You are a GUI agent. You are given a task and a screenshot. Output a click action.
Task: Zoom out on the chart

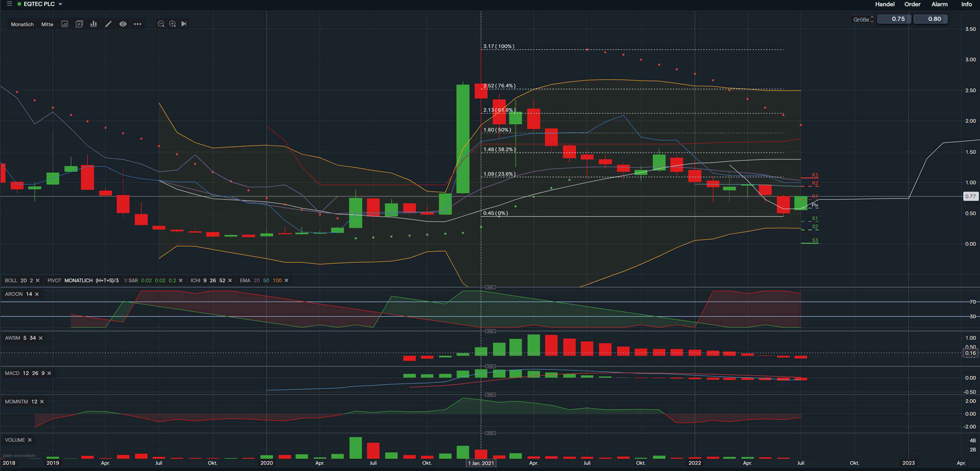[x=161, y=24]
